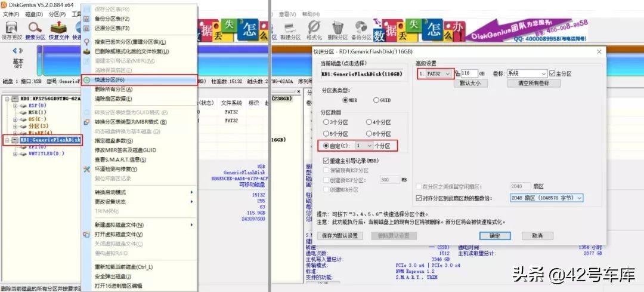The height and width of the screenshot is (292, 644).
Task: Click the current disk RD1:GenericFlashDisk(116GB) selector
Action: (362, 74)
